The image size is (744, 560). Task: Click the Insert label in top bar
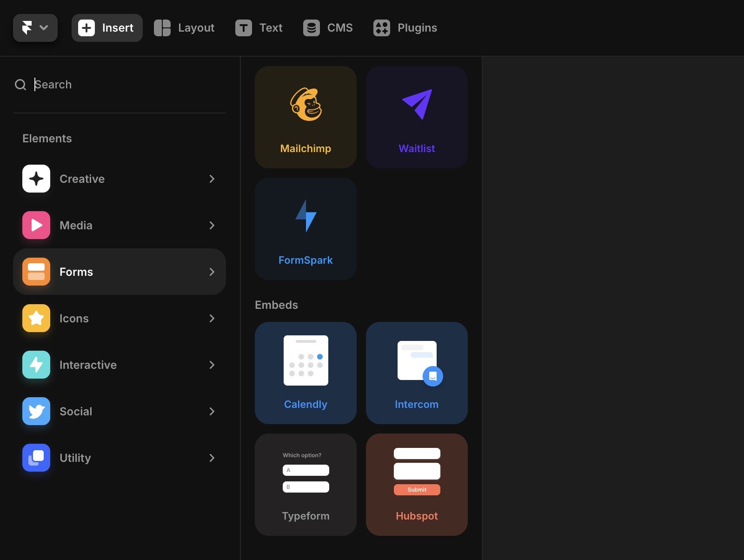(x=118, y=28)
